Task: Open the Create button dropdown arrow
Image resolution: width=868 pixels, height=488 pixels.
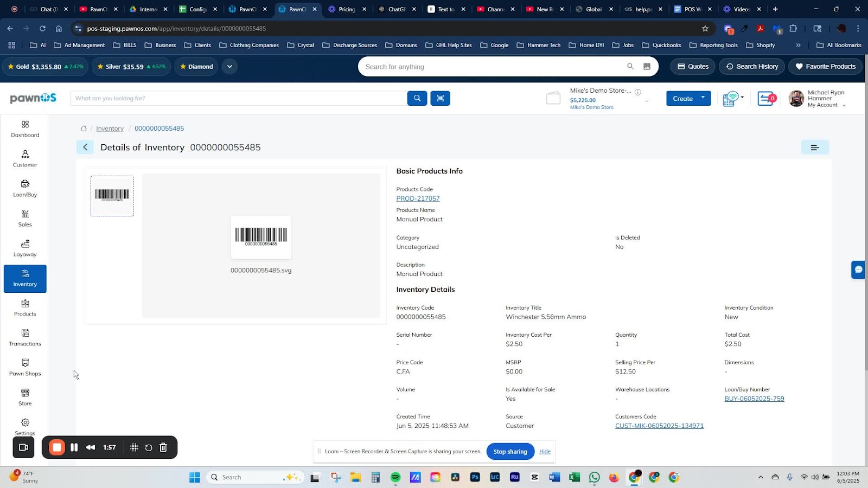Action: point(703,98)
